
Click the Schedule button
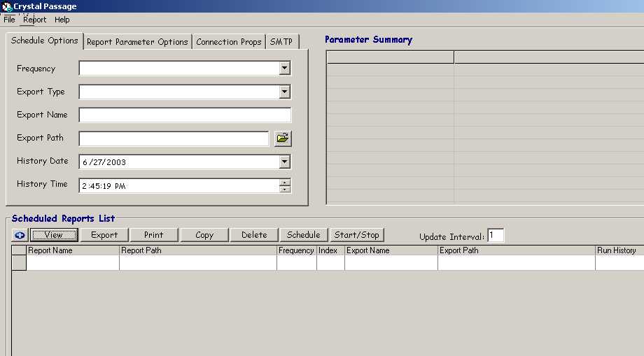304,235
